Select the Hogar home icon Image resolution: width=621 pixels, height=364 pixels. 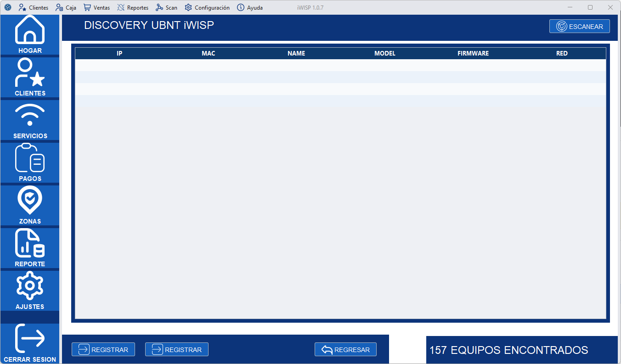[x=29, y=31]
